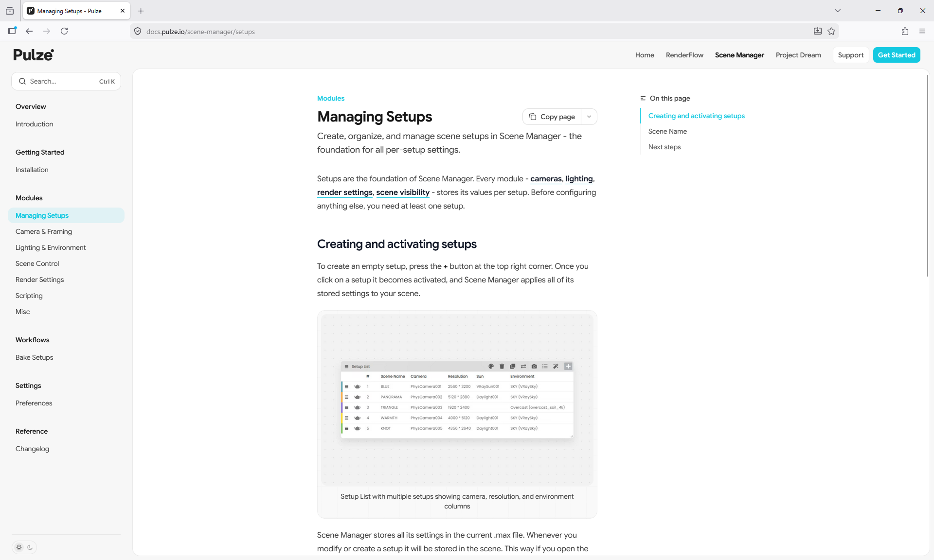Click the Get Started button
Screen dimensions: 934x560
pyautogui.click(x=897, y=55)
